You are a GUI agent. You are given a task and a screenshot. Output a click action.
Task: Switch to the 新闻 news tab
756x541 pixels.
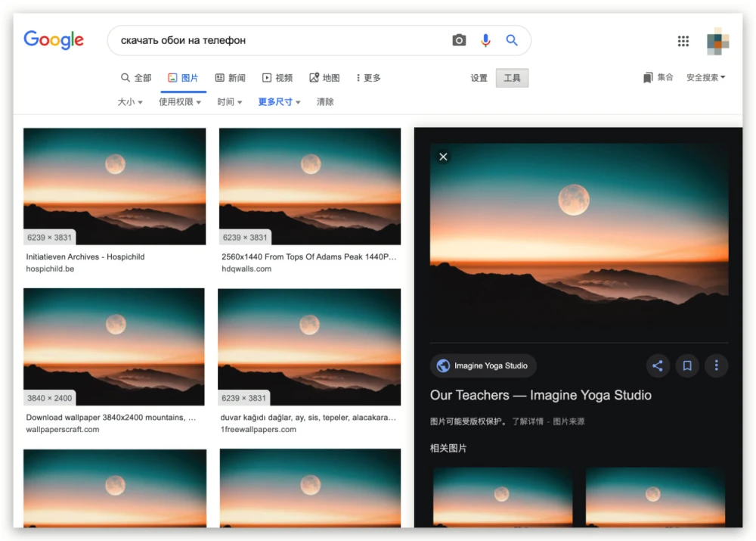(x=230, y=78)
